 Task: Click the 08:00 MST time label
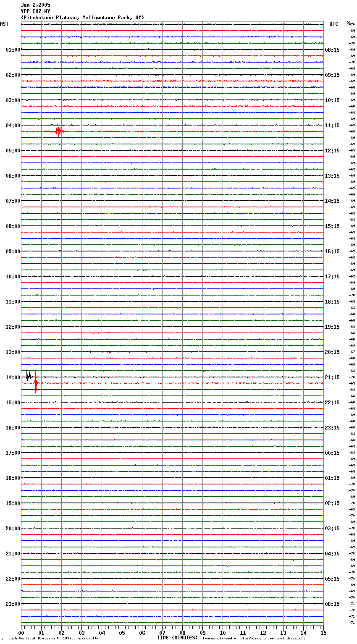[13, 226]
